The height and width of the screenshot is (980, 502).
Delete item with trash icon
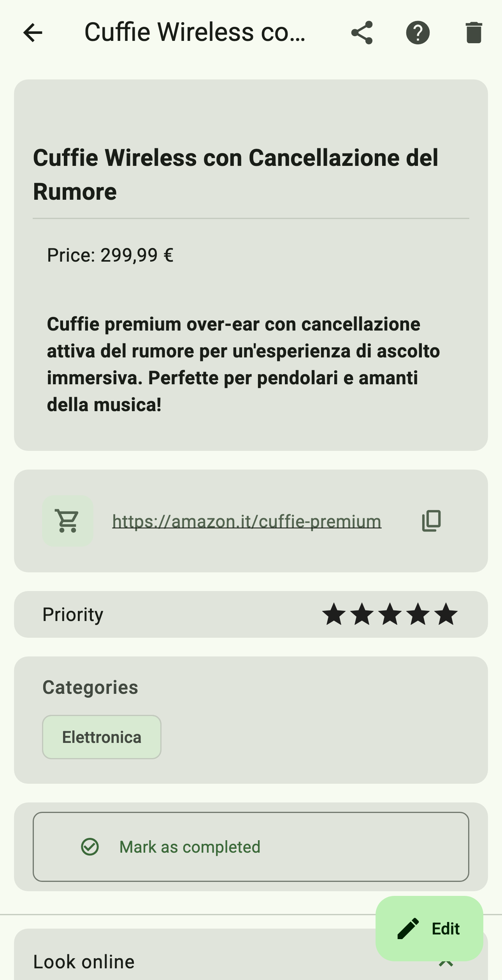[x=474, y=33]
